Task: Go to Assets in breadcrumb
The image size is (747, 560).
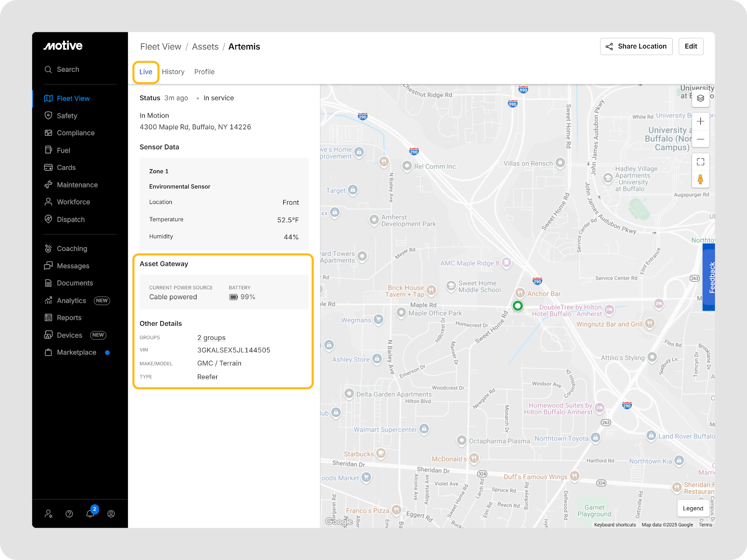Action: [205, 47]
